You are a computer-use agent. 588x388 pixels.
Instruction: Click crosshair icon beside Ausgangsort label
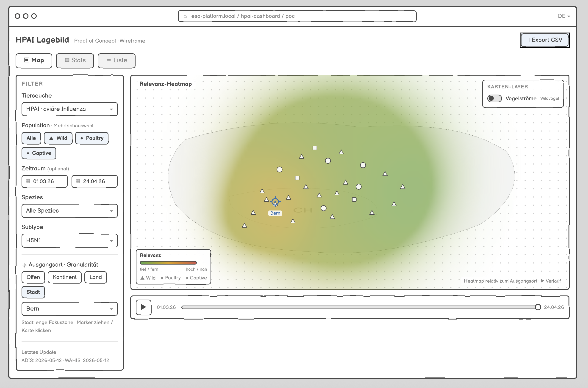(x=24, y=265)
